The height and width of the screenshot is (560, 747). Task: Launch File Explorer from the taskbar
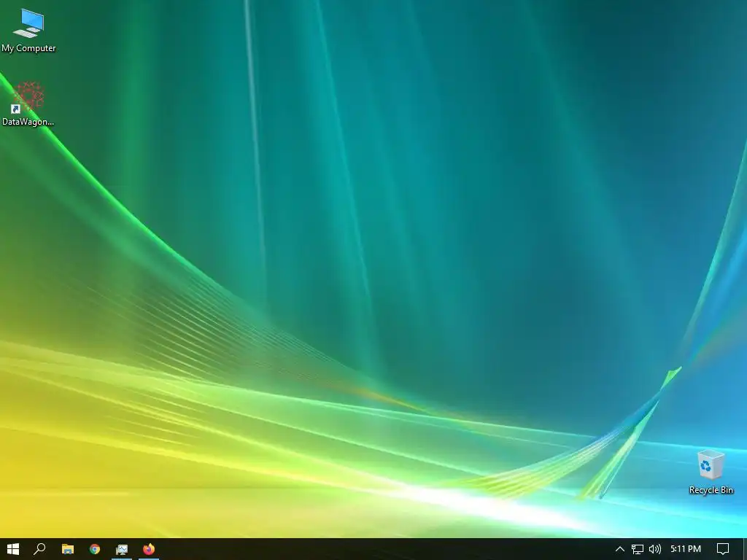click(68, 549)
